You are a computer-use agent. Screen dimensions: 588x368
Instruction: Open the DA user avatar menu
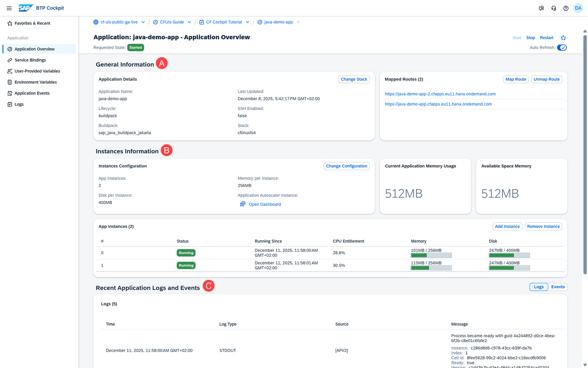578,8
